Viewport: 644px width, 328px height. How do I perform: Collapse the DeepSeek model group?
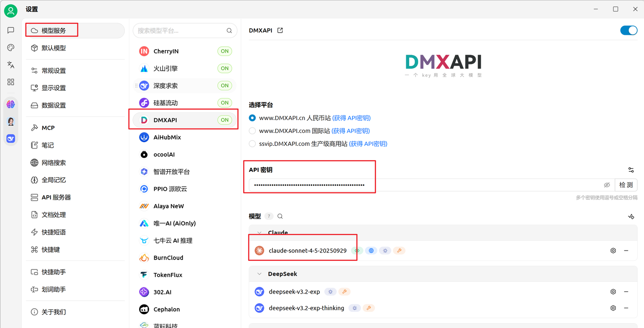(259, 273)
